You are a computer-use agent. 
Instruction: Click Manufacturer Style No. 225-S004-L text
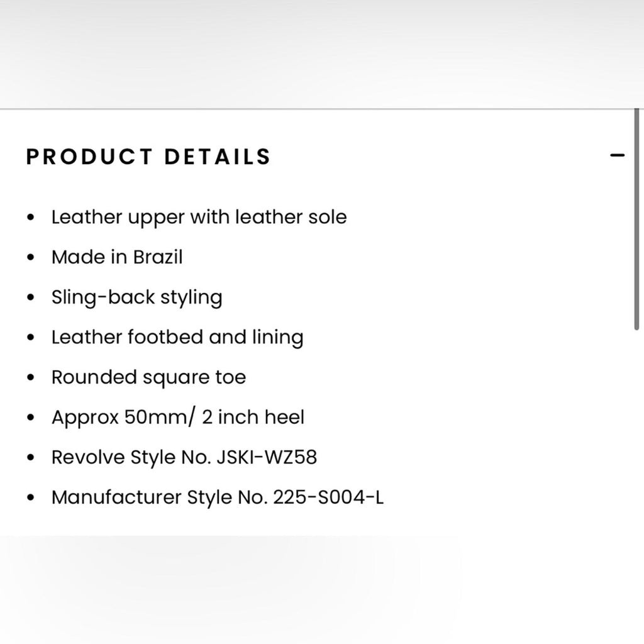(218, 497)
